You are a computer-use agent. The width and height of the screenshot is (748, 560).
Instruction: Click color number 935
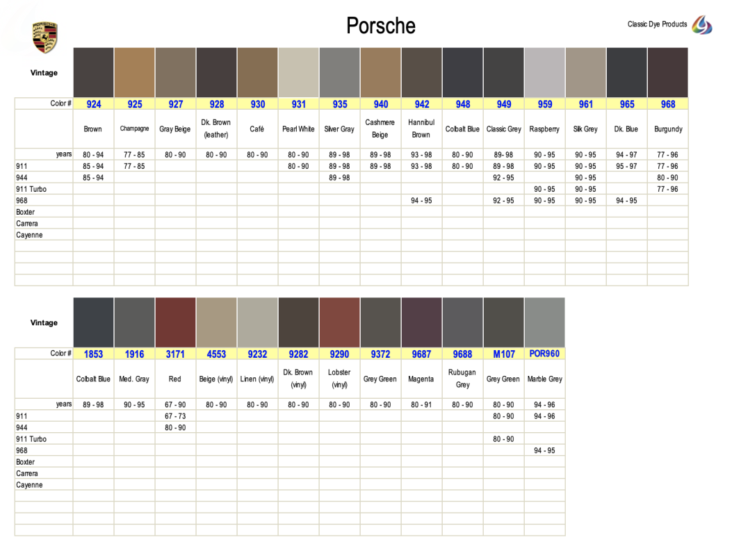pos(340,104)
